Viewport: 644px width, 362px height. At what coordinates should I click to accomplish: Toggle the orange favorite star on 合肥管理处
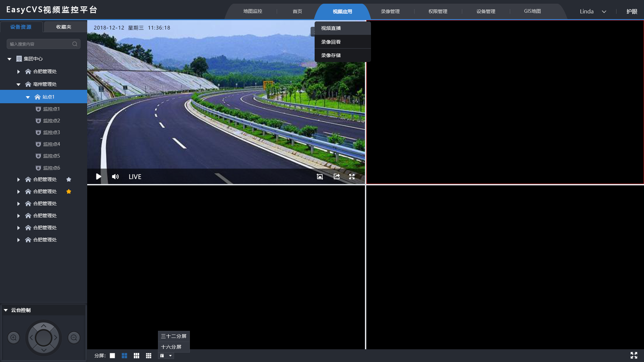(x=69, y=191)
